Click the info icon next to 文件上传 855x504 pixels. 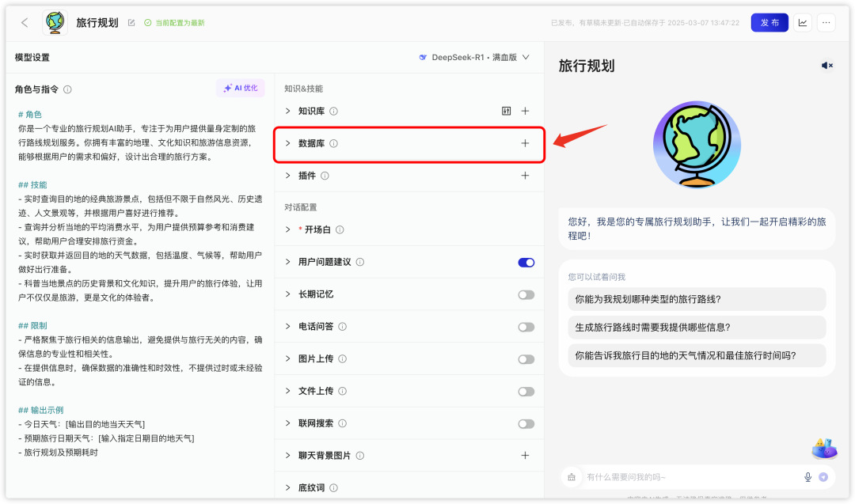(343, 391)
